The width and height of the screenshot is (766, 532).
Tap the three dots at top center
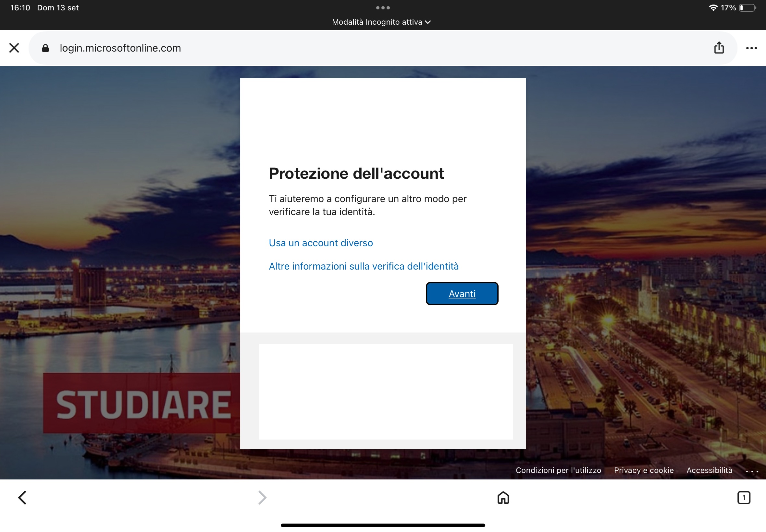[x=383, y=8]
